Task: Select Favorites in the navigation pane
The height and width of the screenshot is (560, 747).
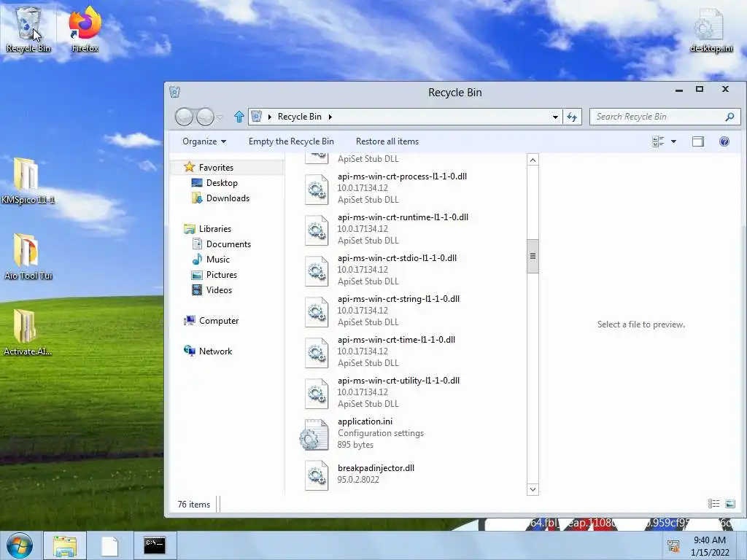Action: click(x=216, y=168)
